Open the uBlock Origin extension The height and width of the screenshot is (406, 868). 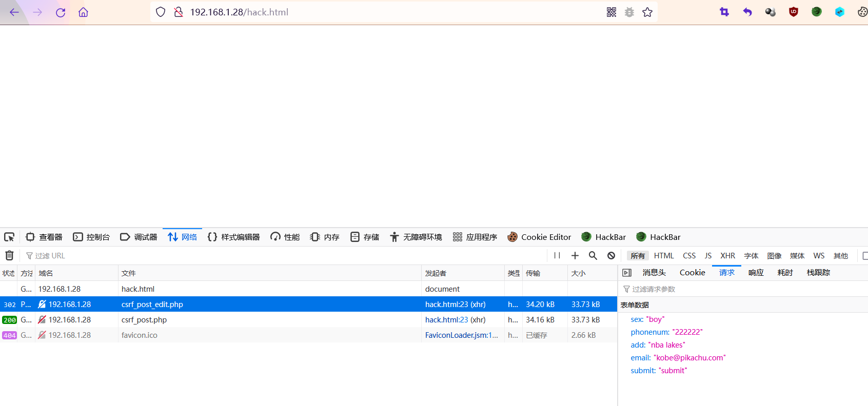pos(794,12)
